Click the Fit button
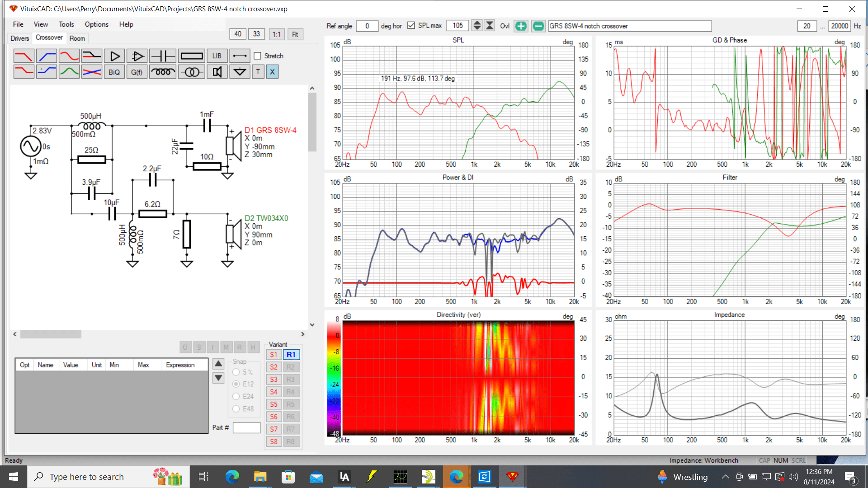868x488 pixels. pos(295,34)
